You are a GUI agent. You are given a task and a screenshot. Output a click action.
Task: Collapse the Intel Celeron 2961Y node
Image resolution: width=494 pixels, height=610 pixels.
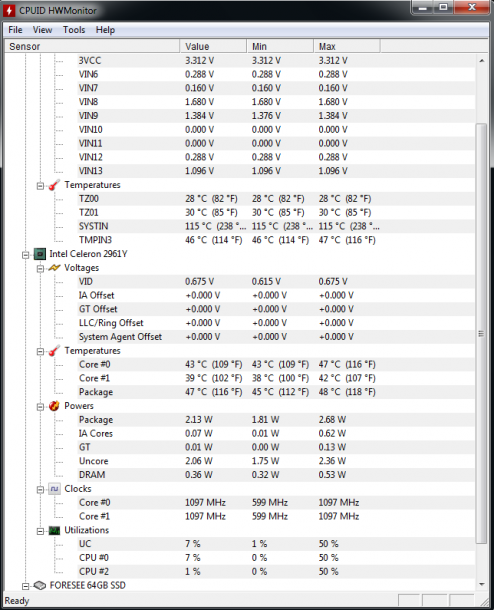click(26, 255)
